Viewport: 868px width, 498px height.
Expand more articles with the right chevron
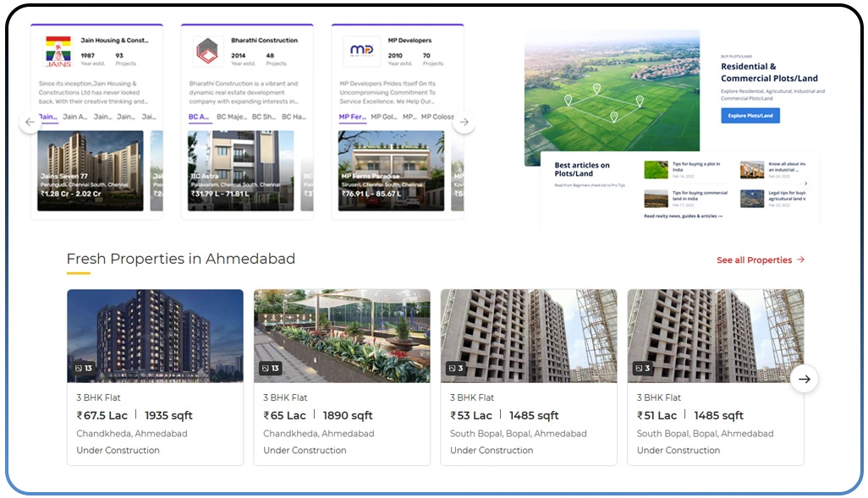pyautogui.click(x=806, y=183)
